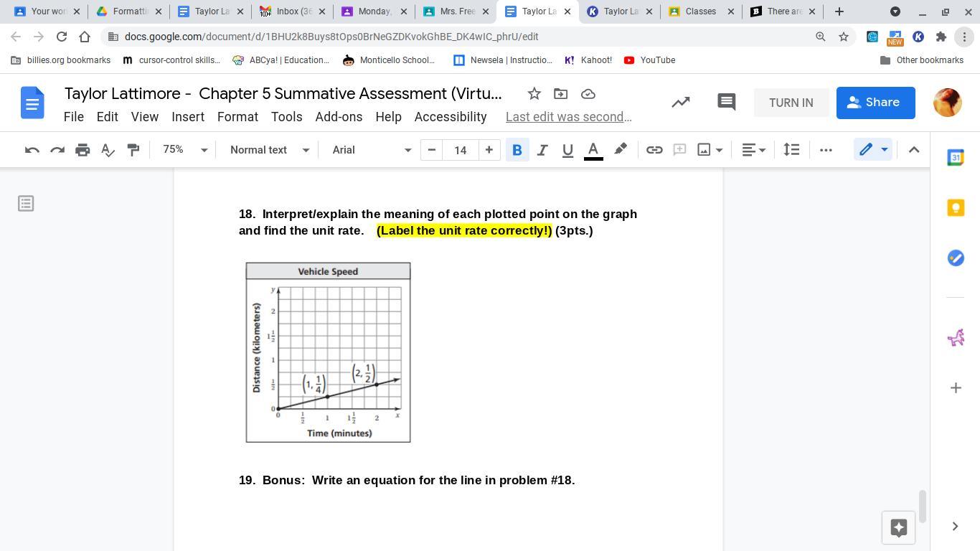Viewport: 980px width, 551px height.
Task: Open the Tools menu
Action: tap(286, 117)
